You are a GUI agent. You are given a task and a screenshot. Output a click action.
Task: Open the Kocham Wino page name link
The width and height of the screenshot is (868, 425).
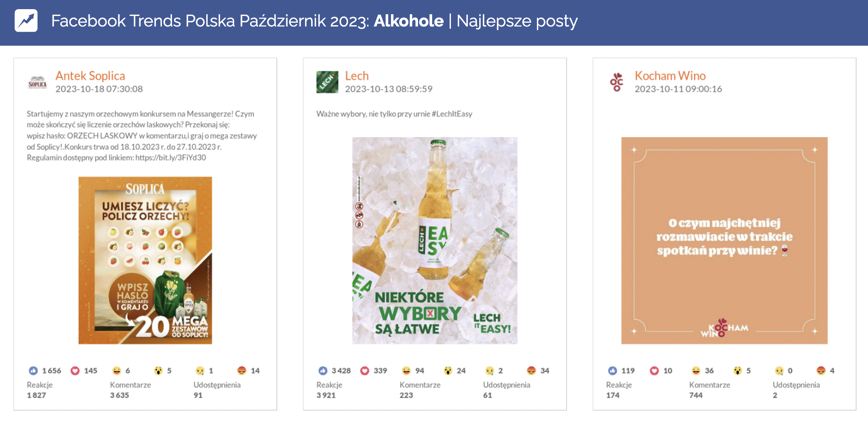[670, 76]
